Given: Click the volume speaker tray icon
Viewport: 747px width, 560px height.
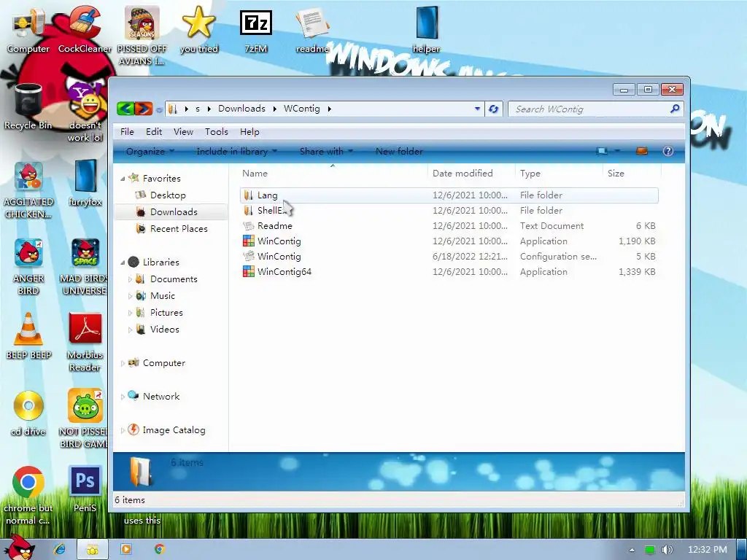Looking at the screenshot, I should pos(667,550).
